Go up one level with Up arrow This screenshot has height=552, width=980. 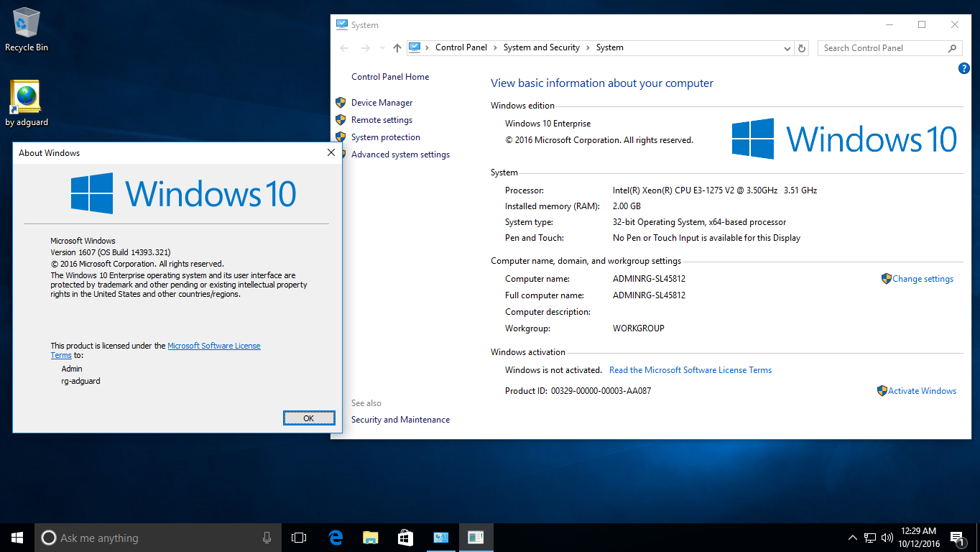[397, 48]
